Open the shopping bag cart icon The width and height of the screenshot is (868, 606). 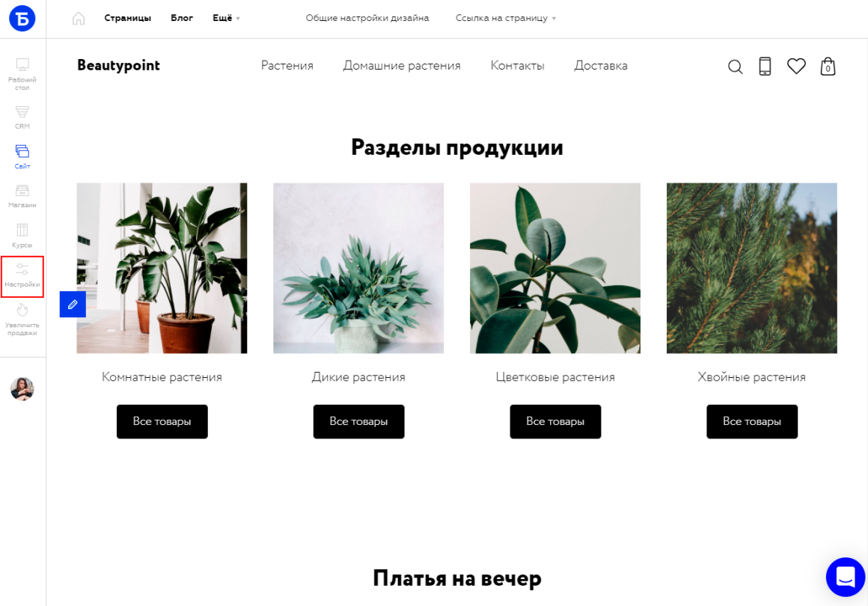coord(828,67)
